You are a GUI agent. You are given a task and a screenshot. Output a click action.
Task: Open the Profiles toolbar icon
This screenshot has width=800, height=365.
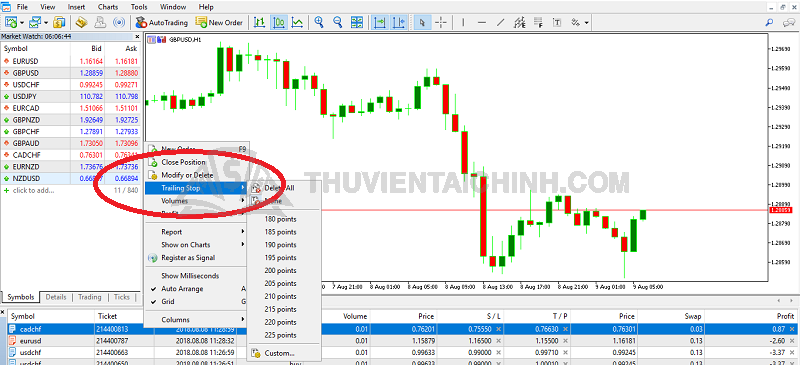pos(35,22)
